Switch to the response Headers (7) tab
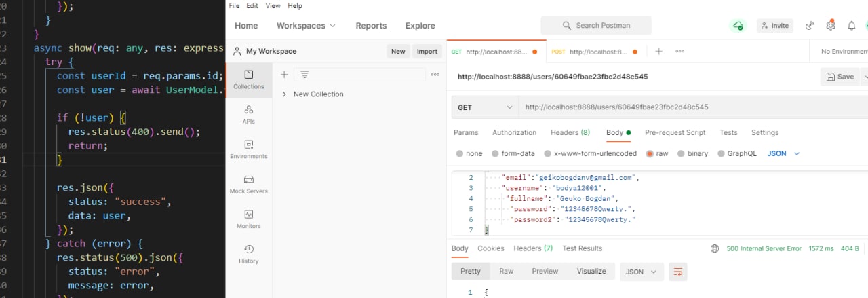This screenshot has height=298, width=868. pos(533,248)
